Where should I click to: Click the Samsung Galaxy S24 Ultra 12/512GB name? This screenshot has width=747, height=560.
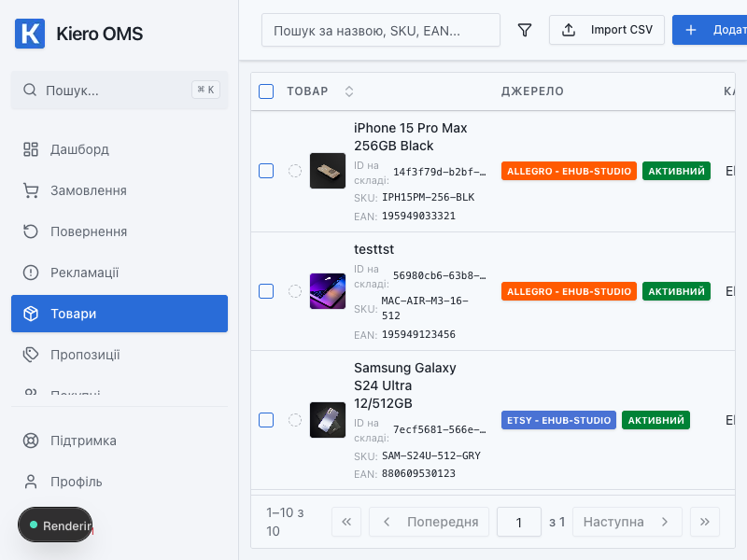pos(405,385)
